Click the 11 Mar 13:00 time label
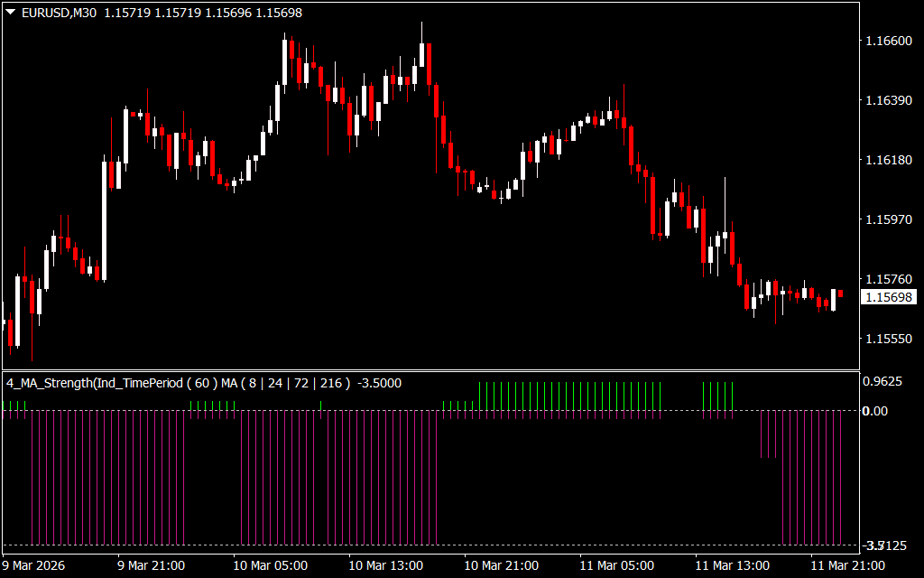Image resolution: width=924 pixels, height=578 pixels. (735, 565)
